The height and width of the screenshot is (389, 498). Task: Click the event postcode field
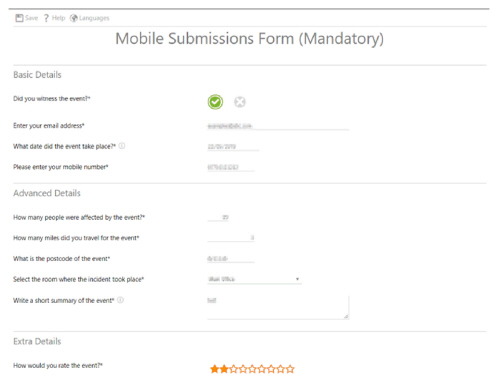tap(231, 258)
